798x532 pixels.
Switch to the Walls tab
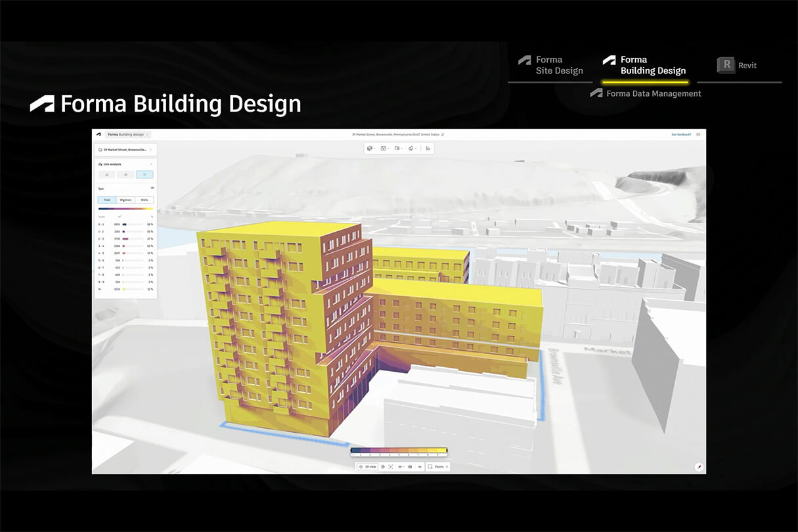coord(144,200)
